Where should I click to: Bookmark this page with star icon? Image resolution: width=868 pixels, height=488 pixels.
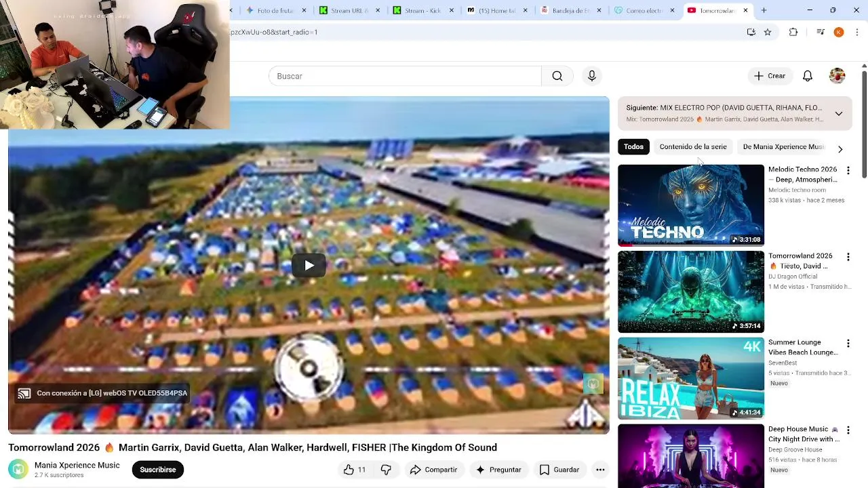(x=768, y=32)
